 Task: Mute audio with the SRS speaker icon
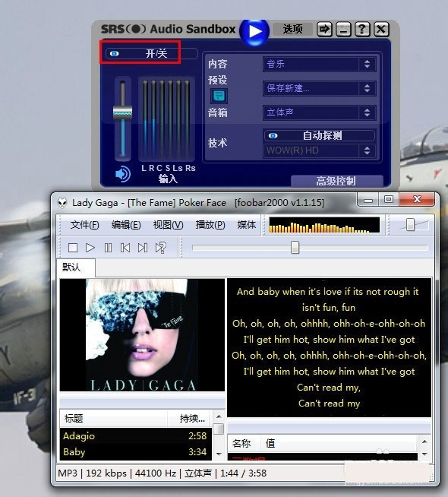pos(123,174)
